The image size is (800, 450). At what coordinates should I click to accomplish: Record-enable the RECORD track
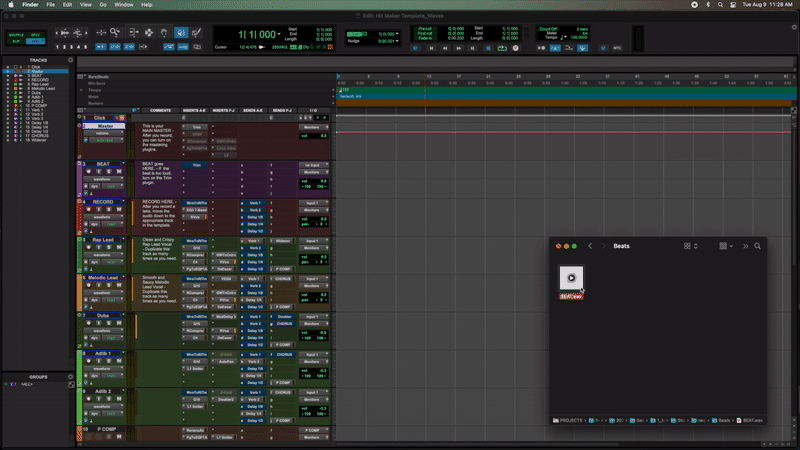coord(87,211)
